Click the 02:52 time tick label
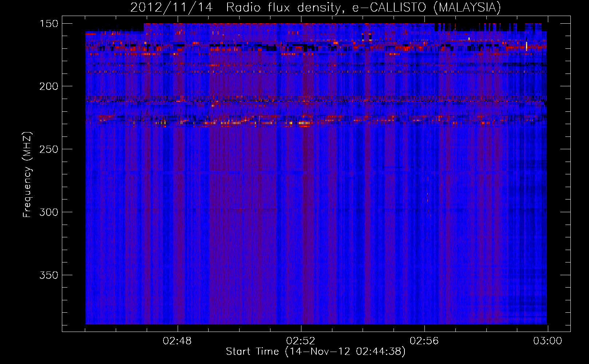The width and height of the screenshot is (589, 364). click(301, 341)
